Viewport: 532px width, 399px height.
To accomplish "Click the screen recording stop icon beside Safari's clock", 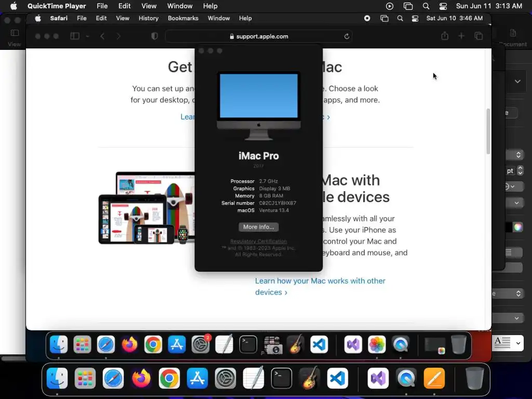I will 367,18.
